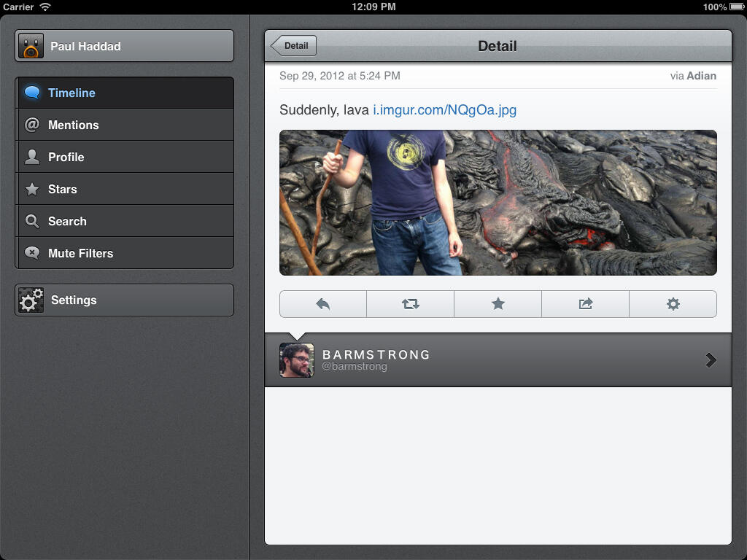Tap the Carrier label in status bar
747x560 pixels.
click(18, 7)
